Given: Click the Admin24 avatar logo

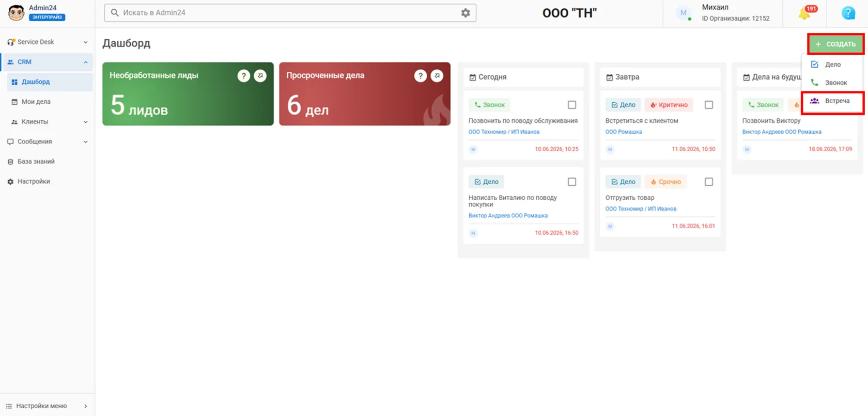Looking at the screenshot, I should (16, 13).
